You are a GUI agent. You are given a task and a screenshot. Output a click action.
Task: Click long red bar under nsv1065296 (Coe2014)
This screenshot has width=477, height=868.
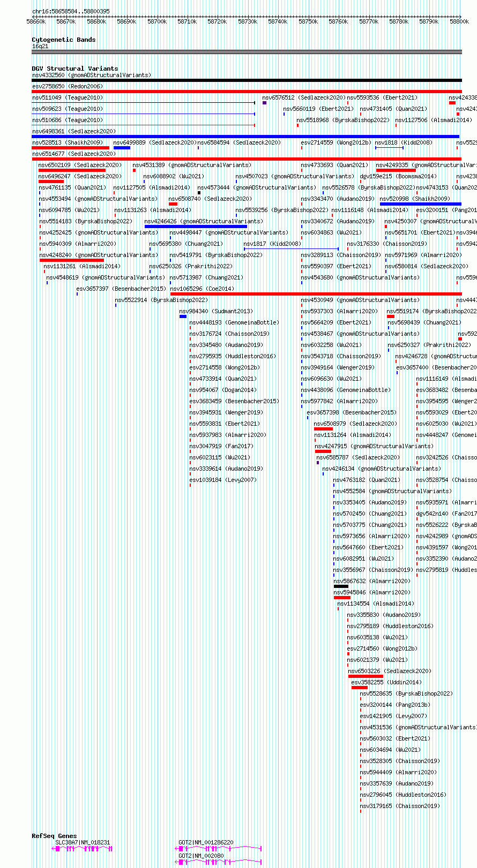coord(316,294)
